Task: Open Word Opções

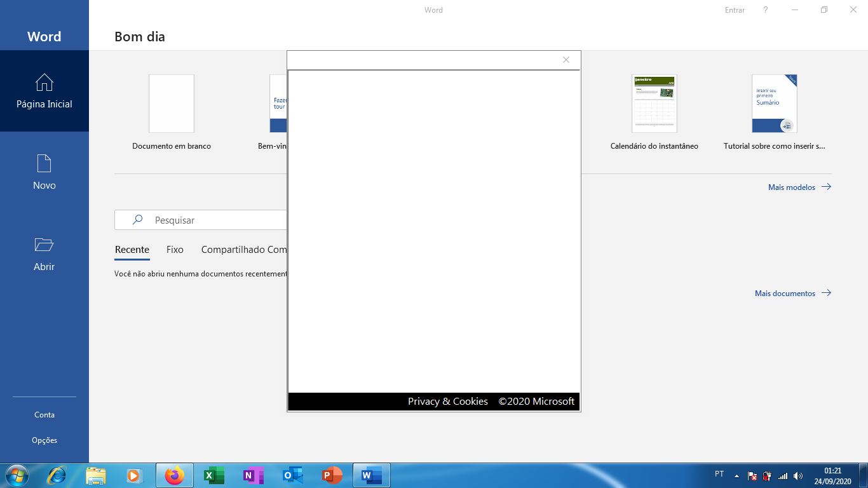Action: click(44, 440)
